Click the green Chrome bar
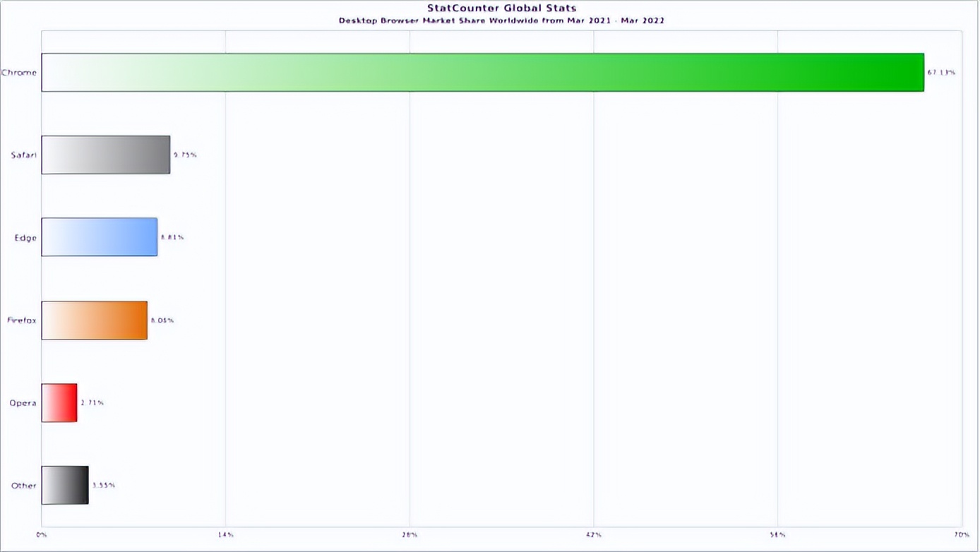The width and height of the screenshot is (980, 552). [483, 73]
